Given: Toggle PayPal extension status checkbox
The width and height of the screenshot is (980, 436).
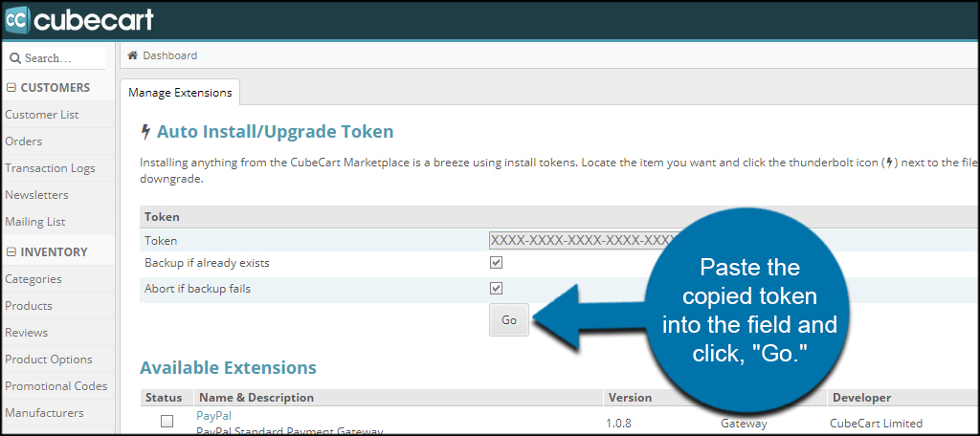Looking at the screenshot, I should [167, 422].
